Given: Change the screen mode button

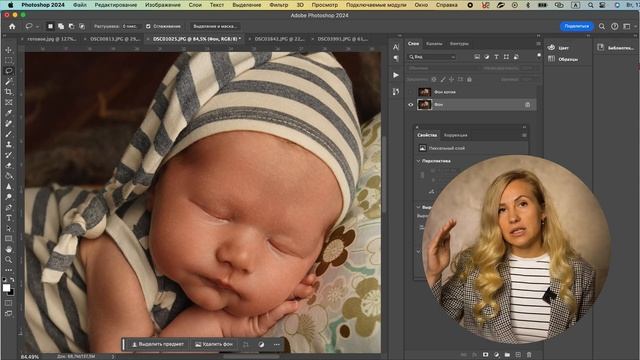Looking at the screenshot, I should pyautogui.click(x=9, y=313).
